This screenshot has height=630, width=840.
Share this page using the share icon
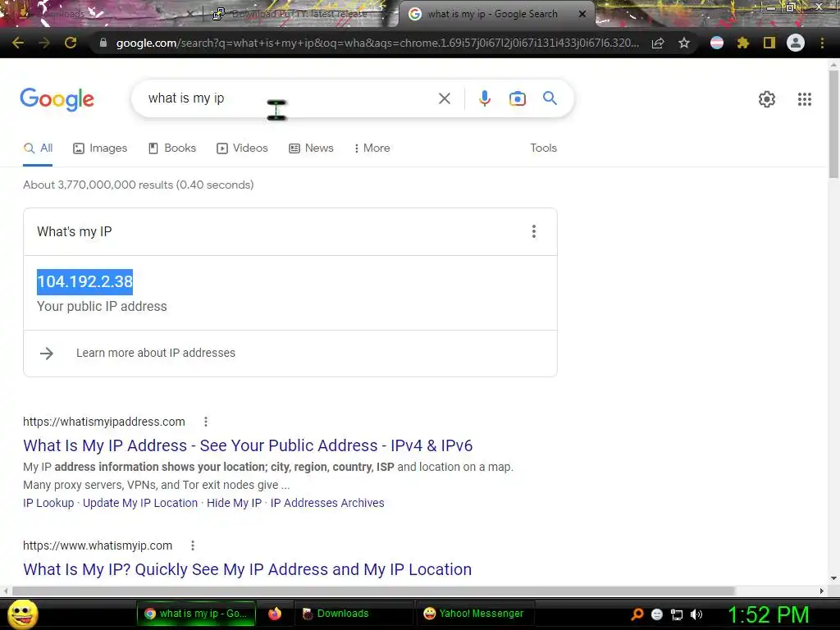tap(658, 43)
